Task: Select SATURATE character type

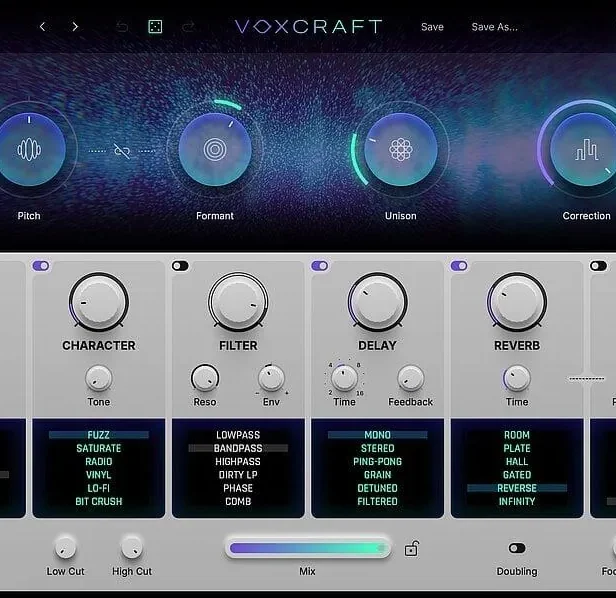Action: [x=99, y=448]
